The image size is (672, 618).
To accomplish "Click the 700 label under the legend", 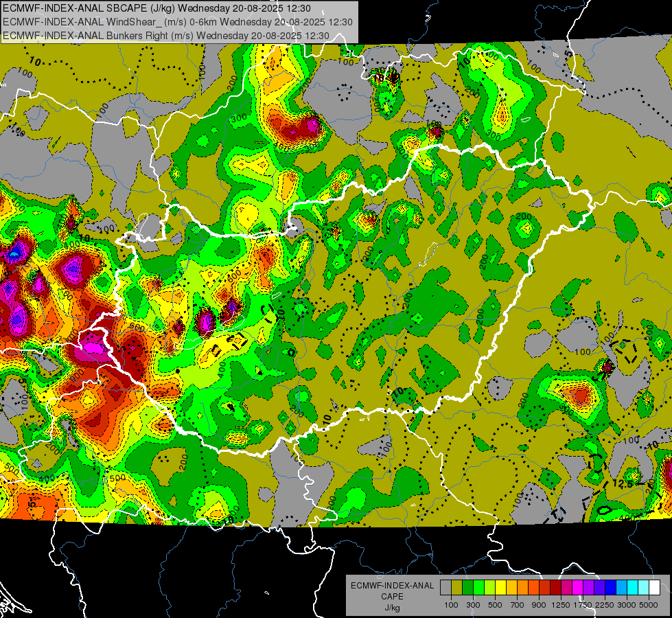I will click(518, 605).
